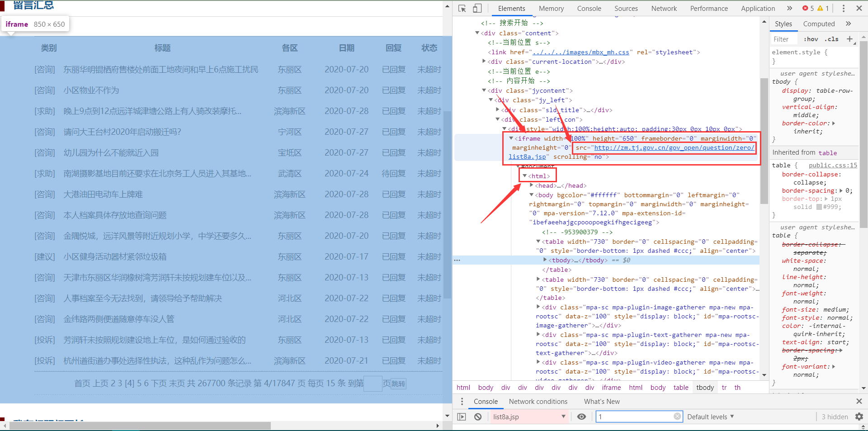Create live expression eye icon
The height and width of the screenshot is (431, 868).
coord(582,417)
